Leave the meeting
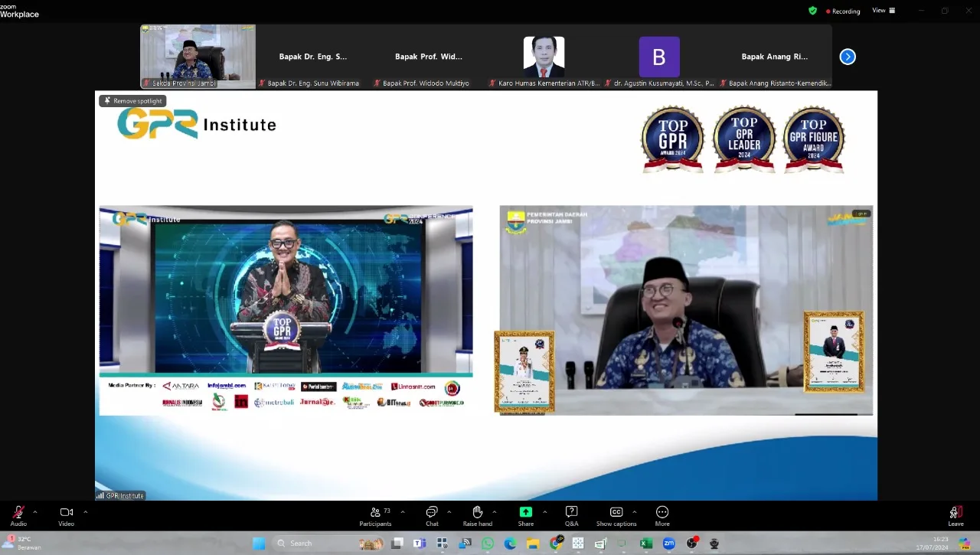 [955, 514]
